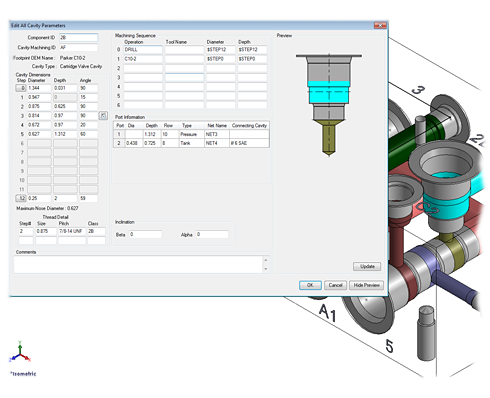The height and width of the screenshot is (398, 490).
Task: Click the cavity preview image
Action: tap(329, 105)
